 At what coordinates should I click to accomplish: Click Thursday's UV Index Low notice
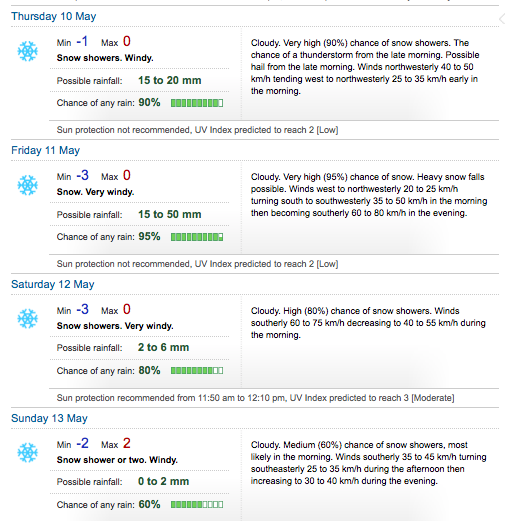(197, 130)
